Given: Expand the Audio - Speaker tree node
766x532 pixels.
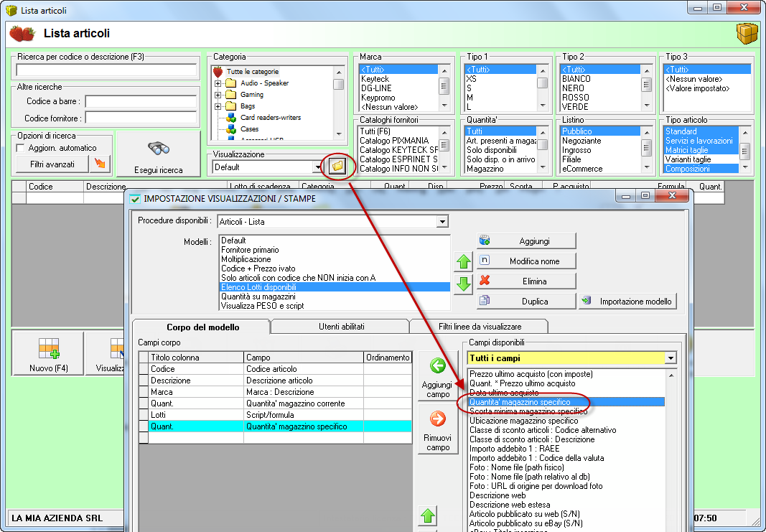Looking at the screenshot, I should [218, 83].
